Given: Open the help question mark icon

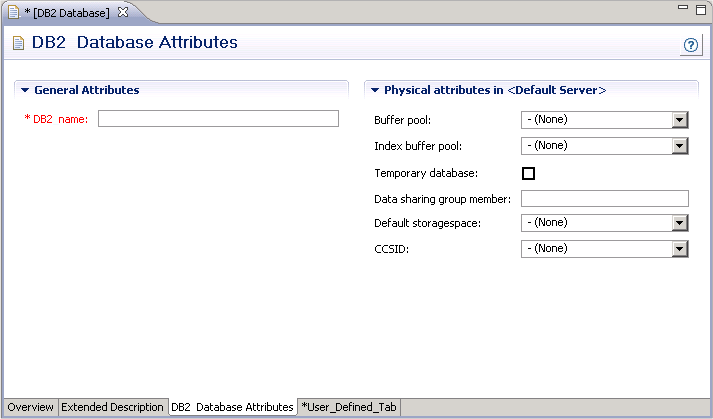Looking at the screenshot, I should 691,45.
